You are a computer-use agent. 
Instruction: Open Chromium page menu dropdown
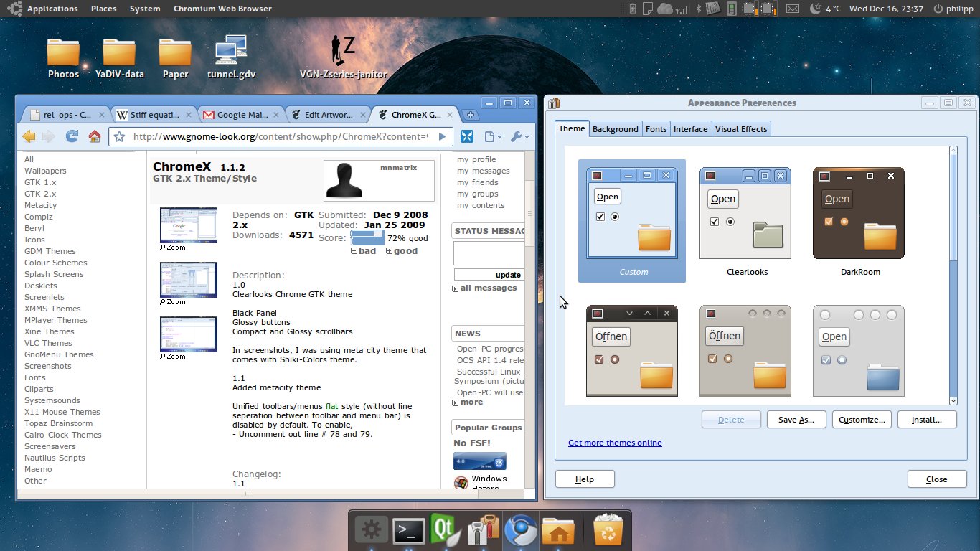(492, 136)
